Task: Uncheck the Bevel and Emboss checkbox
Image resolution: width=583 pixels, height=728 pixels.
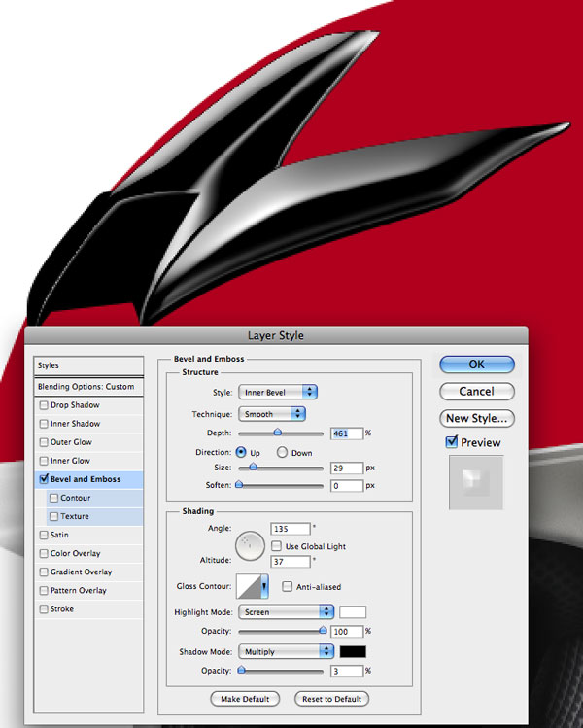Action: pos(44,479)
